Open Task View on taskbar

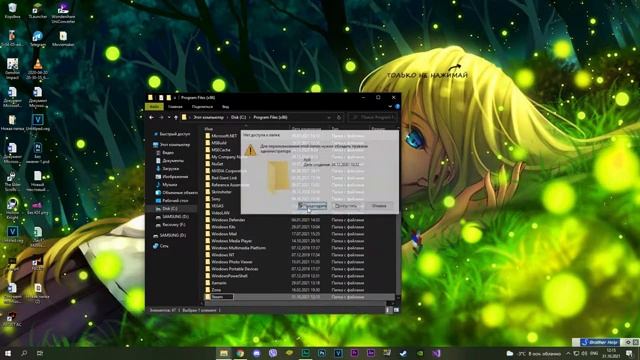pos(40,353)
